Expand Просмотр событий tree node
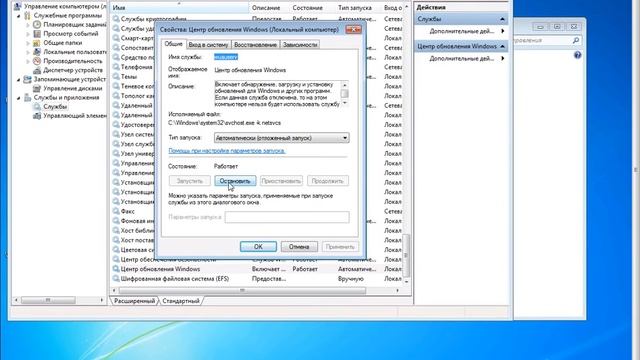Image resolution: width=640 pixels, height=360 pixels. [28, 34]
